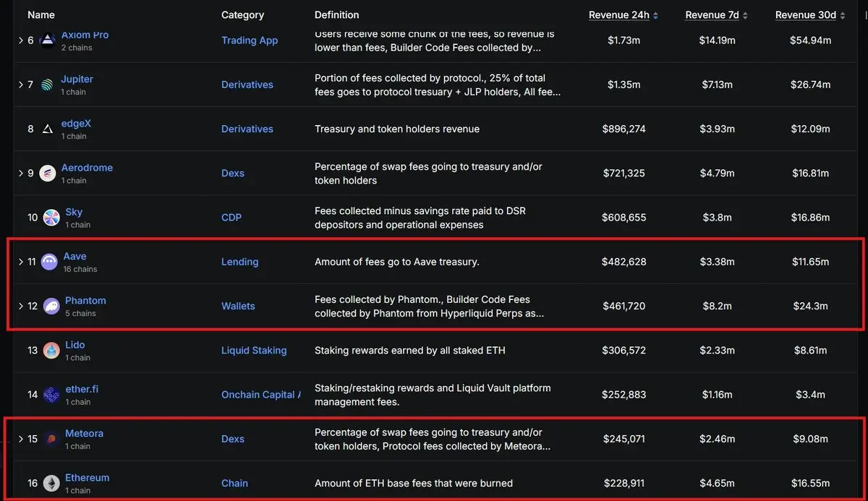
Task: Click the Aave ghost logo icon
Action: pos(49,262)
